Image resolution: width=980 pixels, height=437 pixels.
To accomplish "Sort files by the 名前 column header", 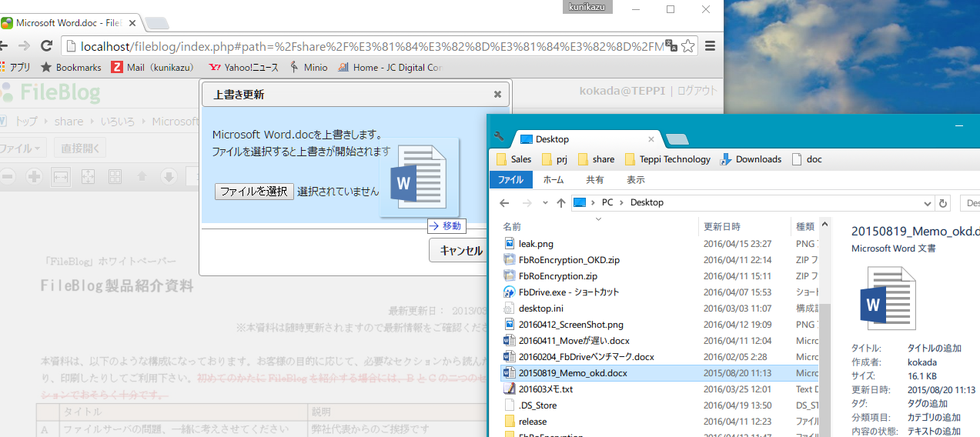I will point(512,226).
